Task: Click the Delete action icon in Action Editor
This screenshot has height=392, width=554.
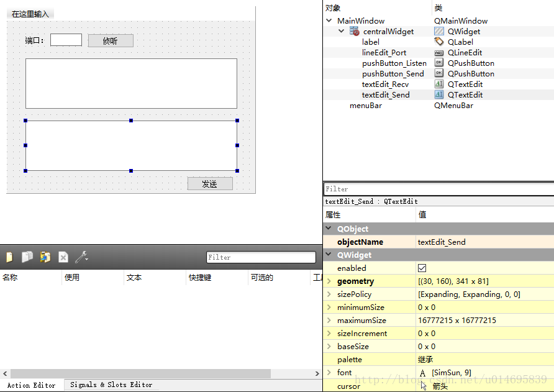Action: click(x=63, y=257)
